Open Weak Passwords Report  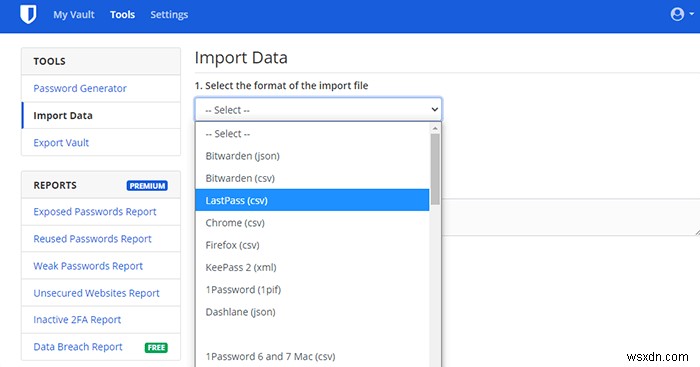[x=88, y=266]
